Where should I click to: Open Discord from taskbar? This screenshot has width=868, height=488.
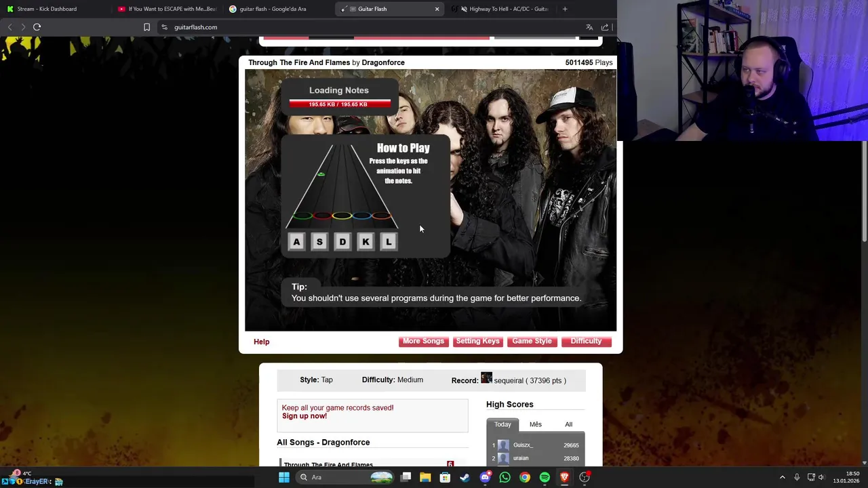pos(485,477)
